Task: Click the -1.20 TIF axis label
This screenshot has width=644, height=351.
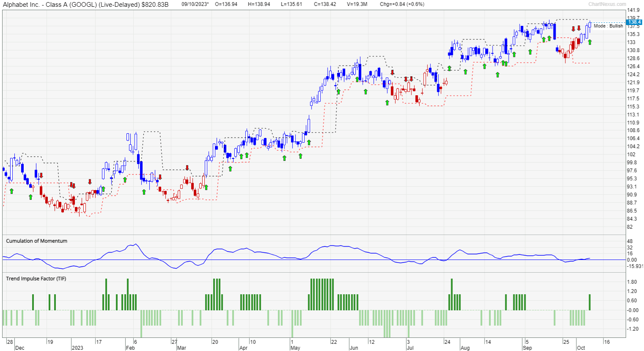Action: (x=633, y=329)
